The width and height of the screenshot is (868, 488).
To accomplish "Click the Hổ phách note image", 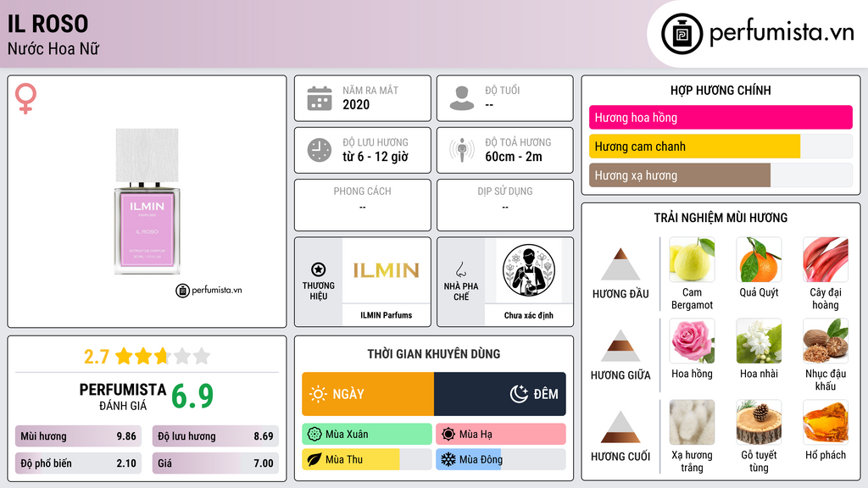I will coord(826,423).
